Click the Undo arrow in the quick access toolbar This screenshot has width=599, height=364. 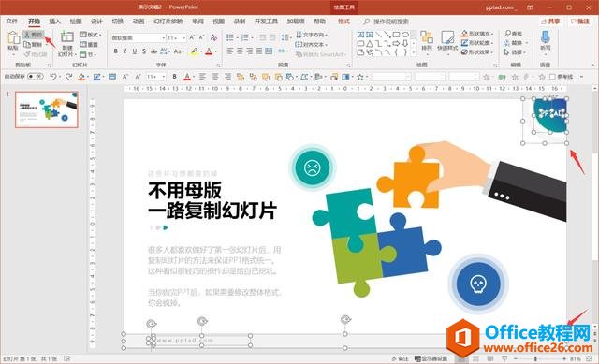(x=53, y=77)
